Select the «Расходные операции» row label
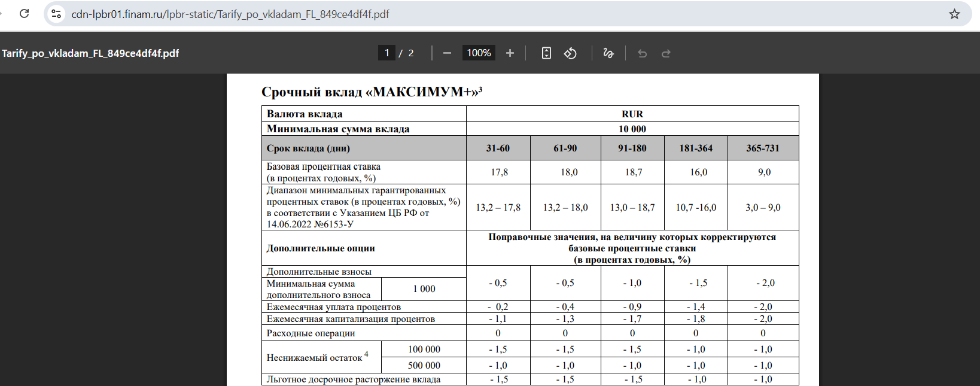This screenshot has height=386, width=980. [311, 333]
